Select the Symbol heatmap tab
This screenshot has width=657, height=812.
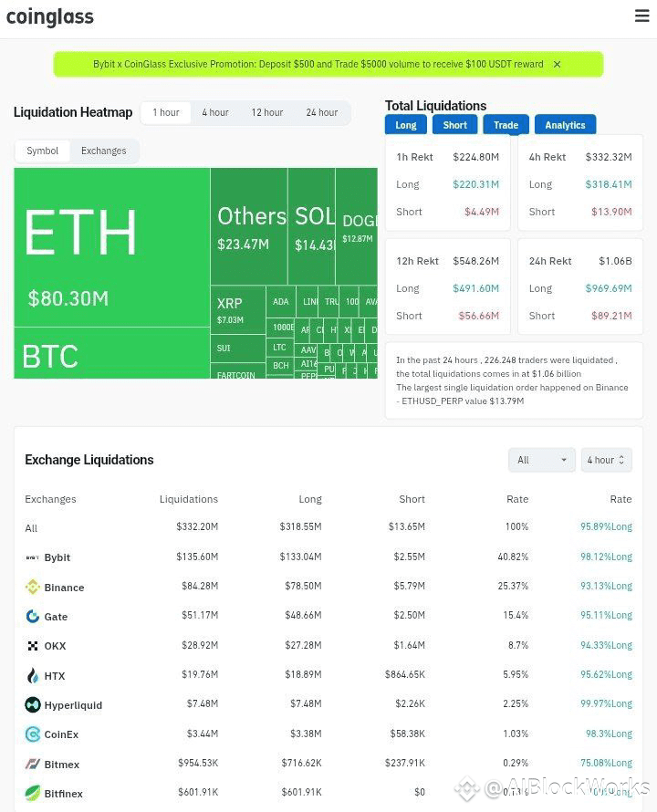point(43,151)
